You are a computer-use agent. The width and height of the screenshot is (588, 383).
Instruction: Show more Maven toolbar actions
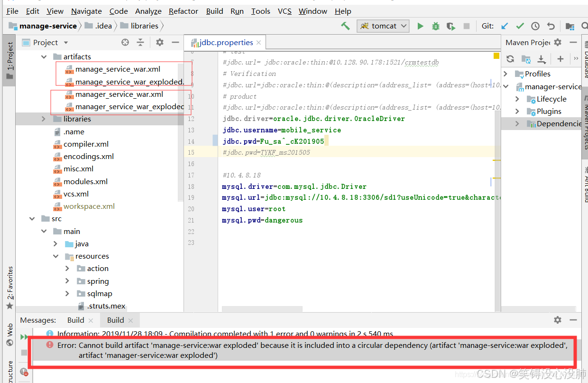576,59
